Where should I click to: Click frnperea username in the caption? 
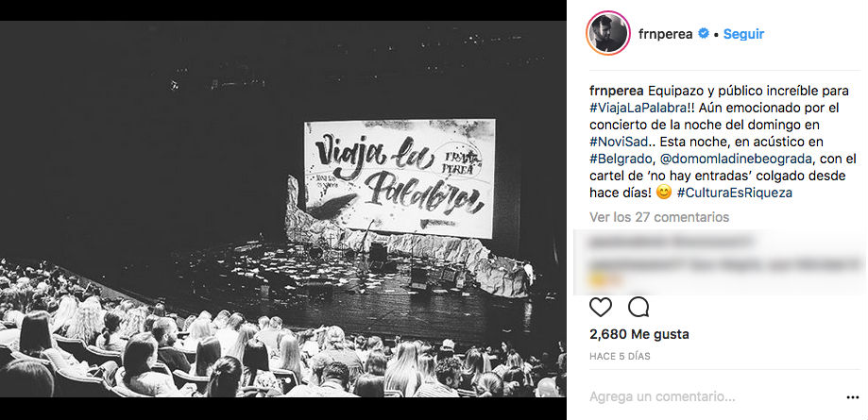617,91
